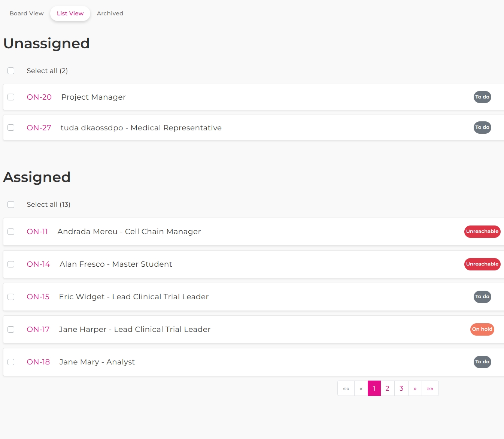Click the On hold badge on ON-17
The width and height of the screenshot is (504, 439).
[482, 329]
